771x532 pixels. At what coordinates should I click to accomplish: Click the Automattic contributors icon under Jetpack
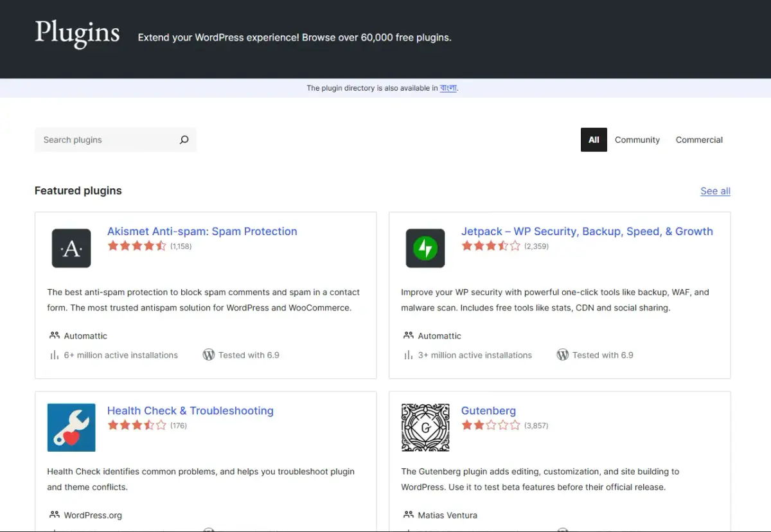coord(407,335)
